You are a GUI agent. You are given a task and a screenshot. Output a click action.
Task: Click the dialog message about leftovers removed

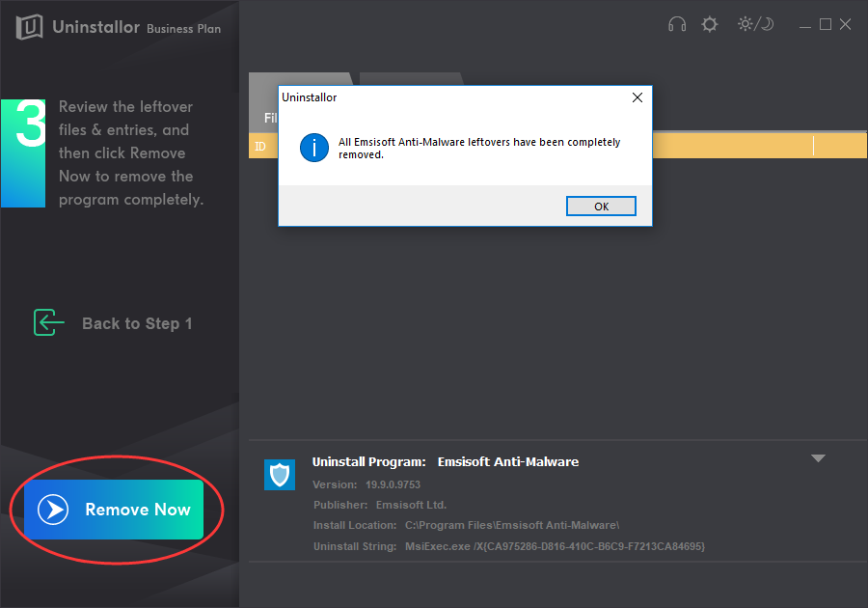(x=479, y=148)
